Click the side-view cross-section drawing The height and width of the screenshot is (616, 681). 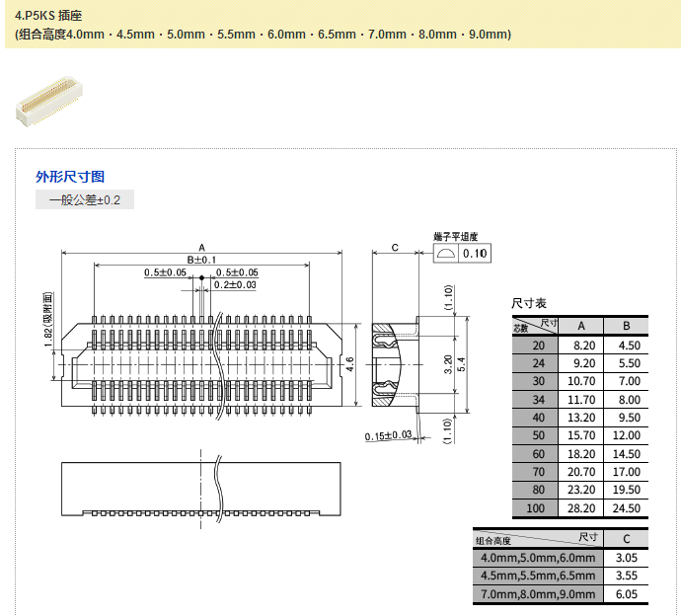click(x=395, y=364)
